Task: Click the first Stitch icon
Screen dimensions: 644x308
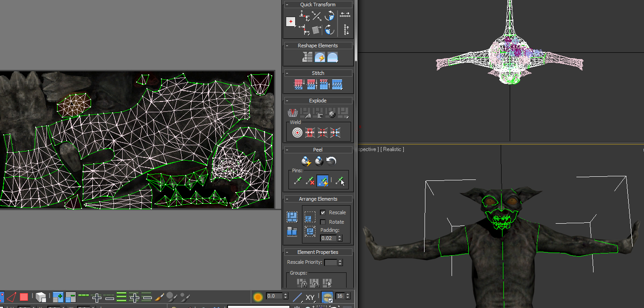Action: click(x=298, y=84)
